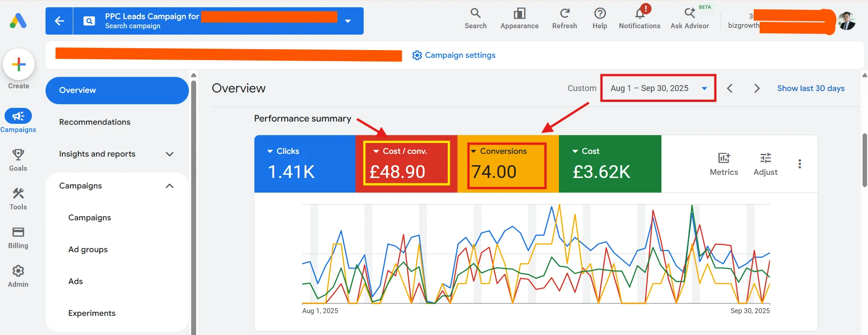Screen dimensions: 868x335
Task: Click the Refresh icon
Action: point(564,13)
